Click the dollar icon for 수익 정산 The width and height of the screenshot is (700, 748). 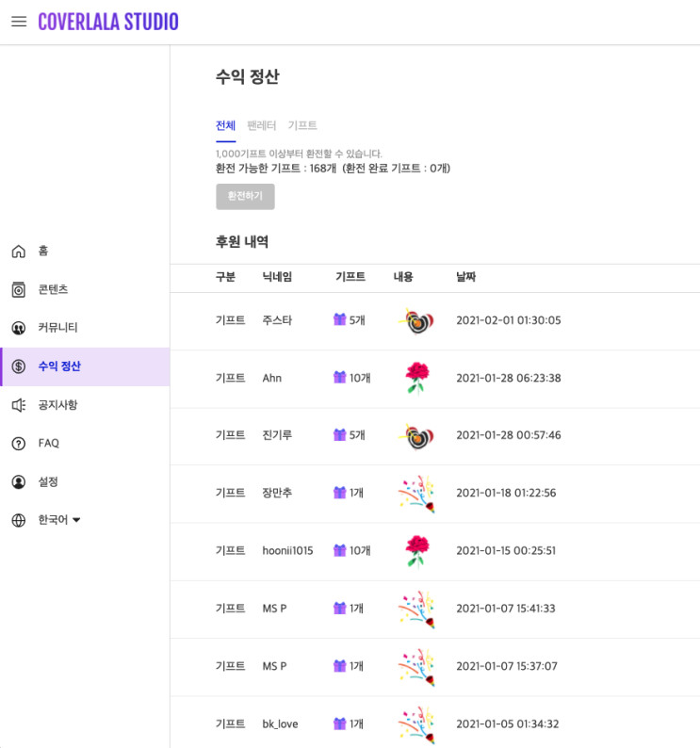coord(19,366)
